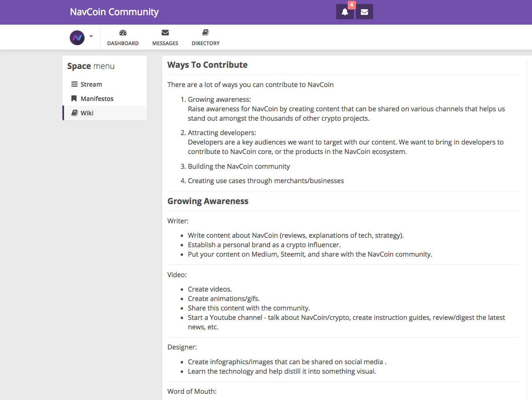532x400 pixels.
Task: Click the NavCoin Community site title
Action: (114, 12)
